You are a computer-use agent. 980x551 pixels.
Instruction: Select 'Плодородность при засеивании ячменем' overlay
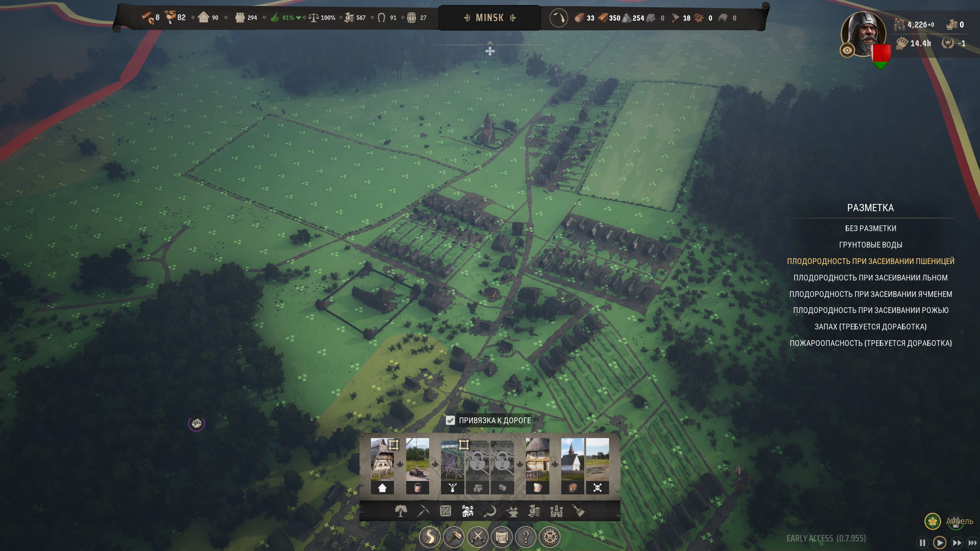pos(871,294)
